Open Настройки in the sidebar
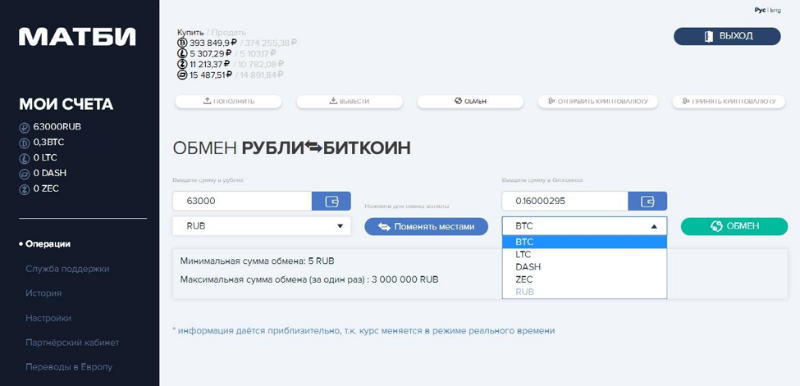The width and height of the screenshot is (800, 386). coord(48,318)
